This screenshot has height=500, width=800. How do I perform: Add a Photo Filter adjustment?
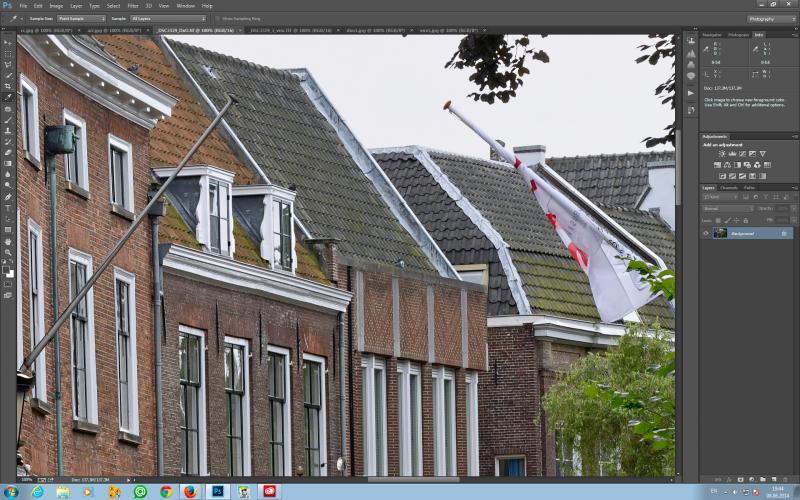pyautogui.click(x=747, y=165)
